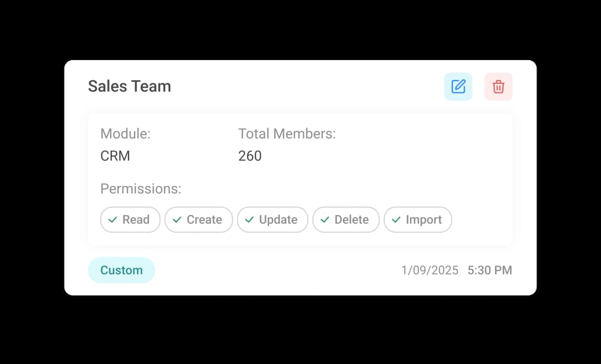Open the edit action for Sales Team
This screenshot has height=364, width=601.
click(458, 87)
